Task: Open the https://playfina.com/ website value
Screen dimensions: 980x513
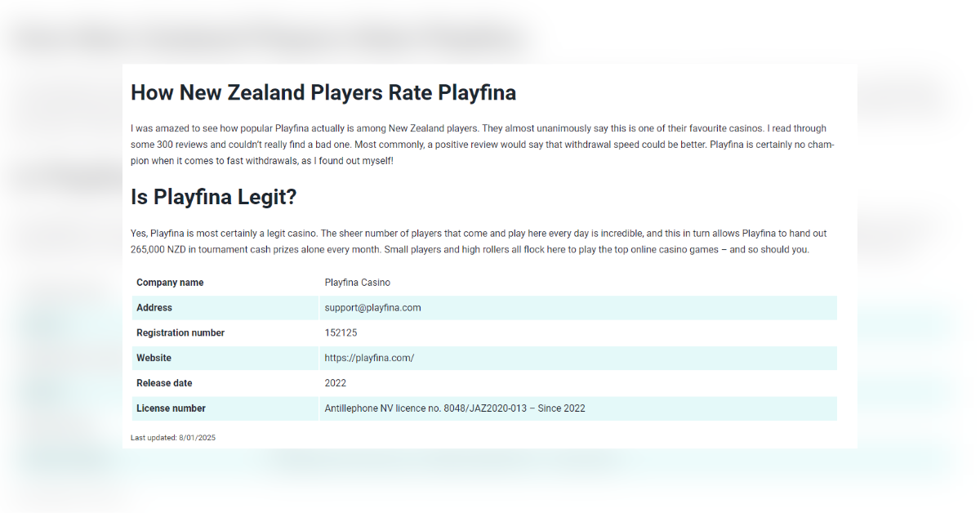Action: (x=370, y=358)
